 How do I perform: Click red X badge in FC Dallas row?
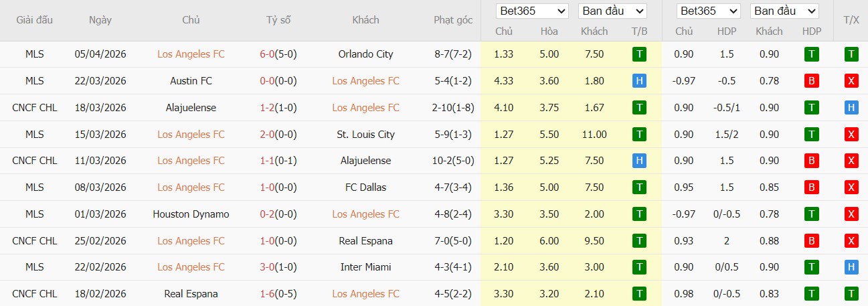[851, 187]
